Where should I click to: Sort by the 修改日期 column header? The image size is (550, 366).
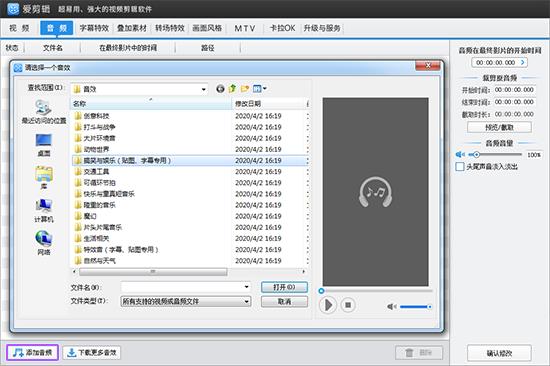point(268,104)
